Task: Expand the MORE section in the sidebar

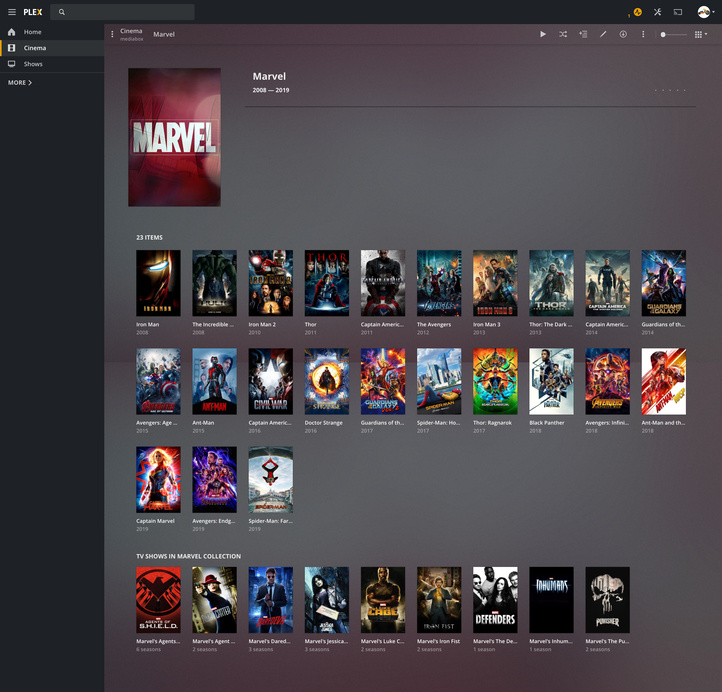Action: click(20, 82)
